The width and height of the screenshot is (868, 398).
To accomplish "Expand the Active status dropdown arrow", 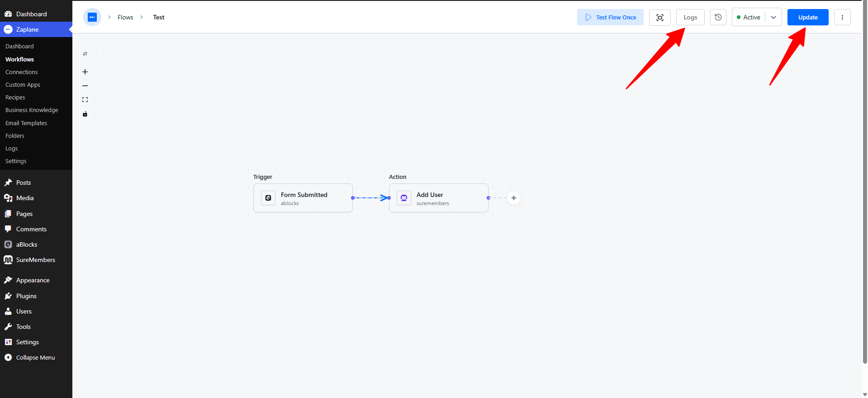I will click(x=773, y=17).
